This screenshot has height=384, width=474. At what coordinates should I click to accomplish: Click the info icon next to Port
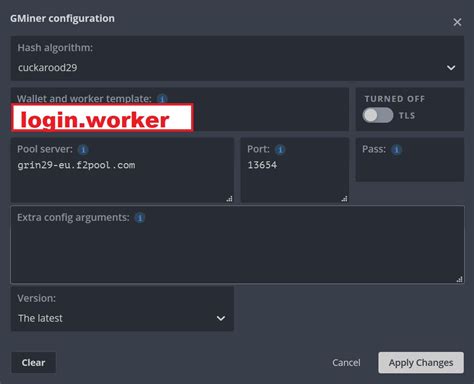[x=280, y=149]
